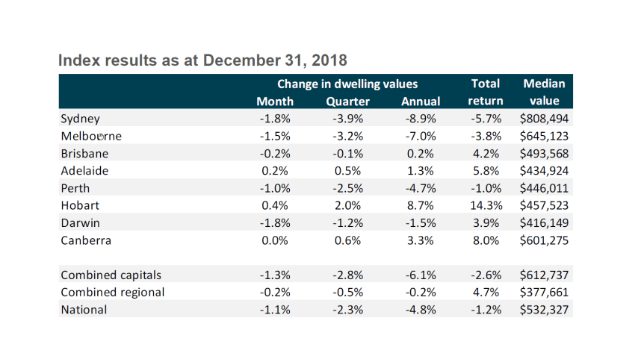644x362 pixels.
Task: Click the Median value column header
Action: click(544, 93)
